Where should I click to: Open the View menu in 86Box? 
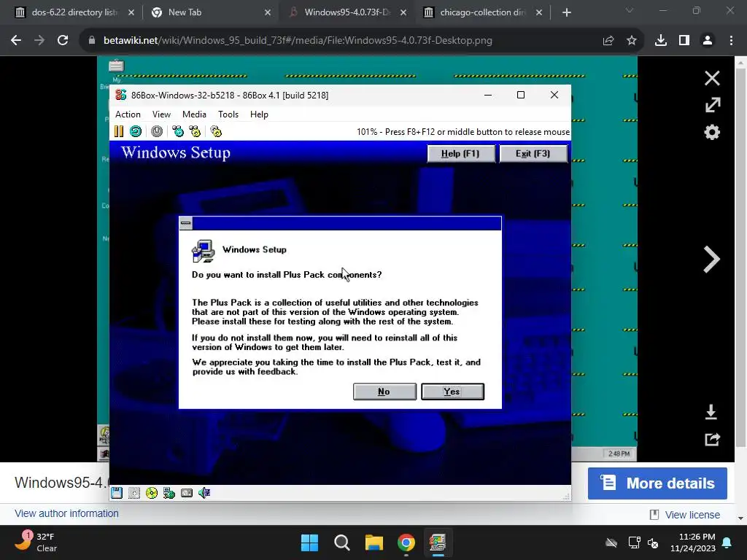tap(161, 114)
